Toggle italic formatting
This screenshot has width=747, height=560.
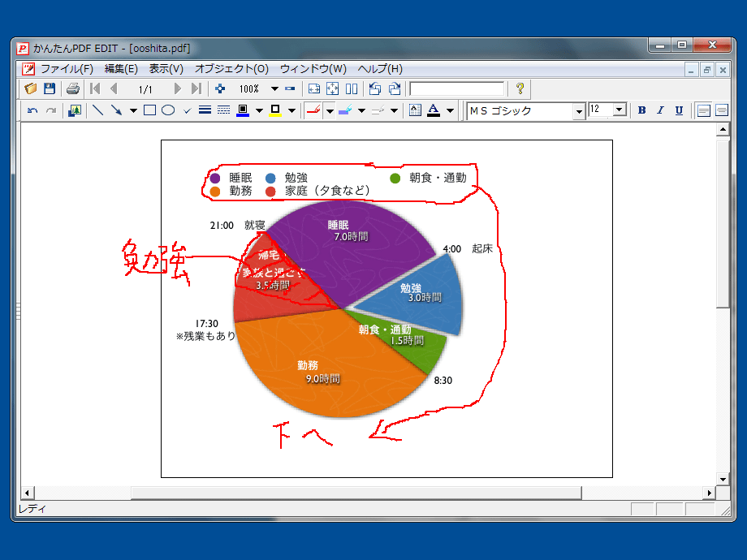pyautogui.click(x=660, y=110)
